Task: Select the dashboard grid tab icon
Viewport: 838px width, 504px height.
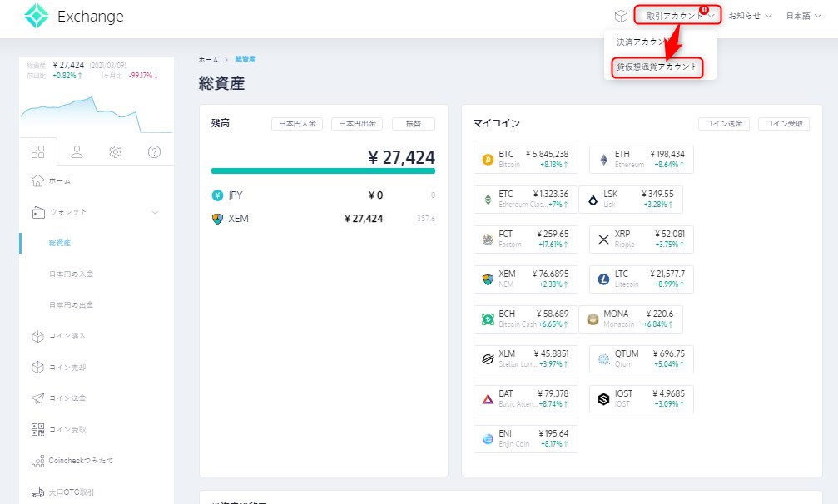Action: [x=37, y=151]
